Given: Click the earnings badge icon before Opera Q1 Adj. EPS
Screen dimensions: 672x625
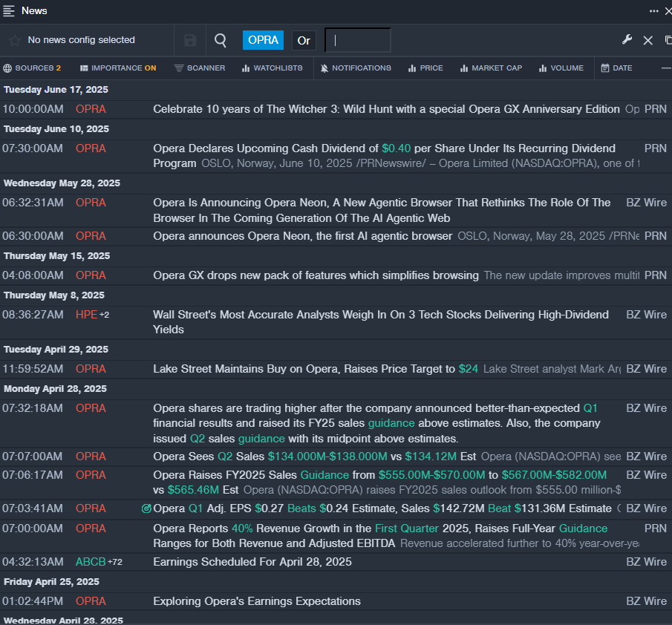Looking at the screenshot, I should click(146, 508).
